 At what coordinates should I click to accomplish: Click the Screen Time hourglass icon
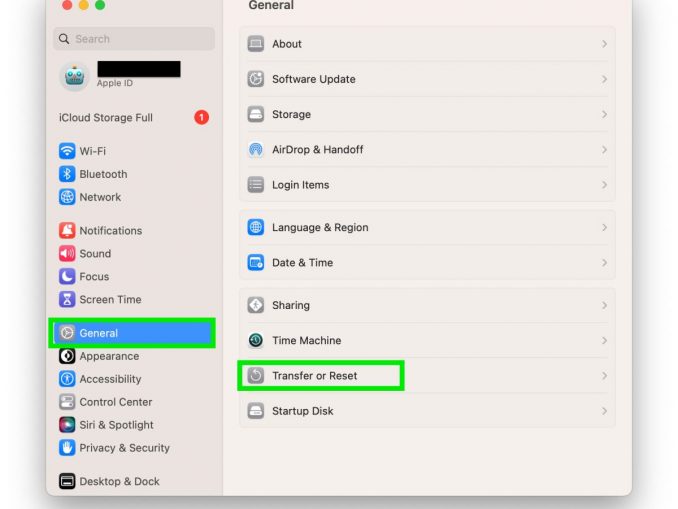(67, 299)
